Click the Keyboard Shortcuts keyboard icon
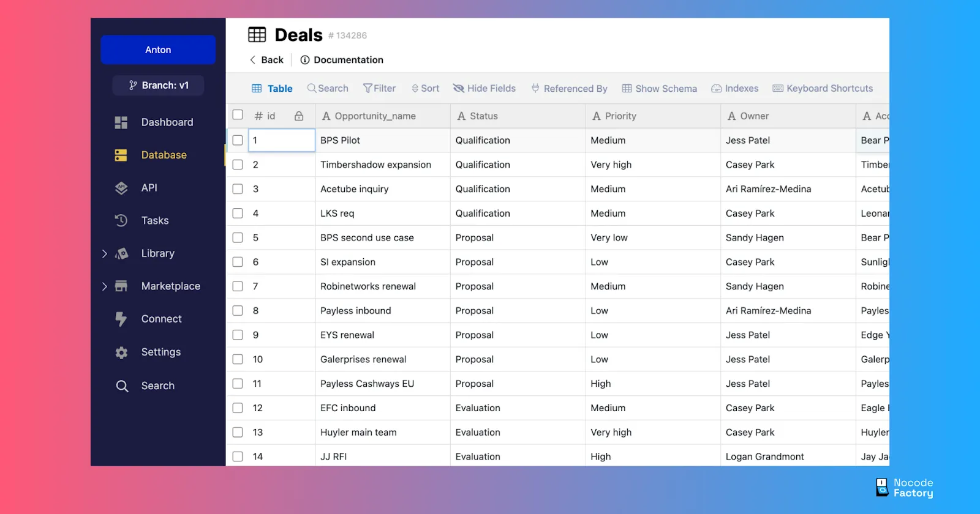Screen dimensions: 980x514 click(778, 88)
